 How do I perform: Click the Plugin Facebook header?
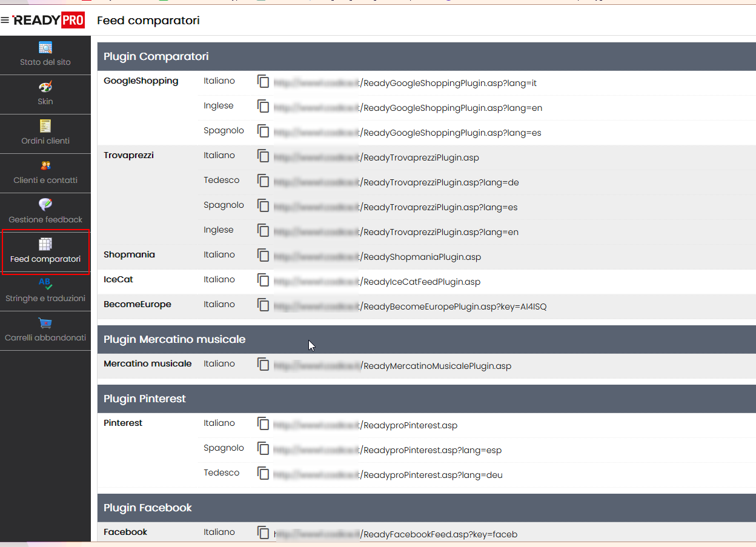426,508
